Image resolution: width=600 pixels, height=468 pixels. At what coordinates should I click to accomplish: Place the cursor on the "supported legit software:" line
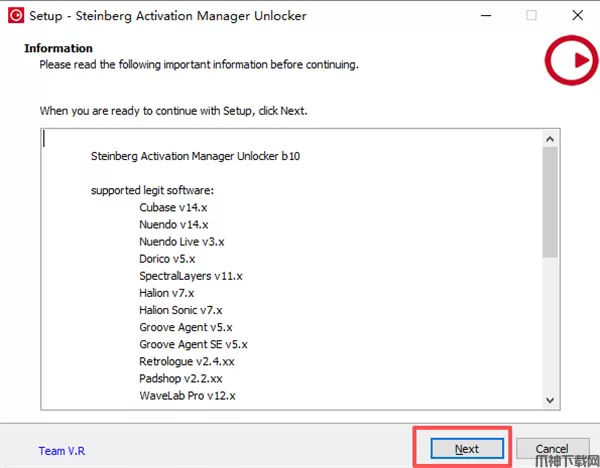(152, 190)
